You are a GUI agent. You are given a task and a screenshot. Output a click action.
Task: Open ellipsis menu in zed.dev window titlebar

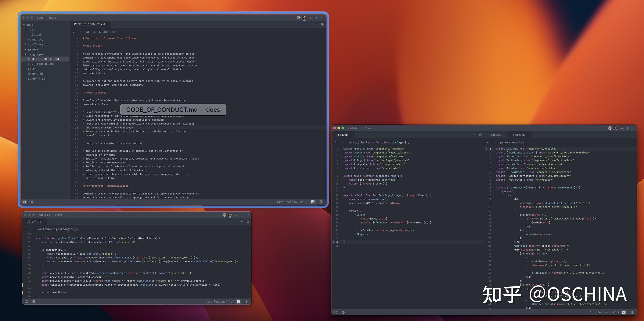point(633,128)
